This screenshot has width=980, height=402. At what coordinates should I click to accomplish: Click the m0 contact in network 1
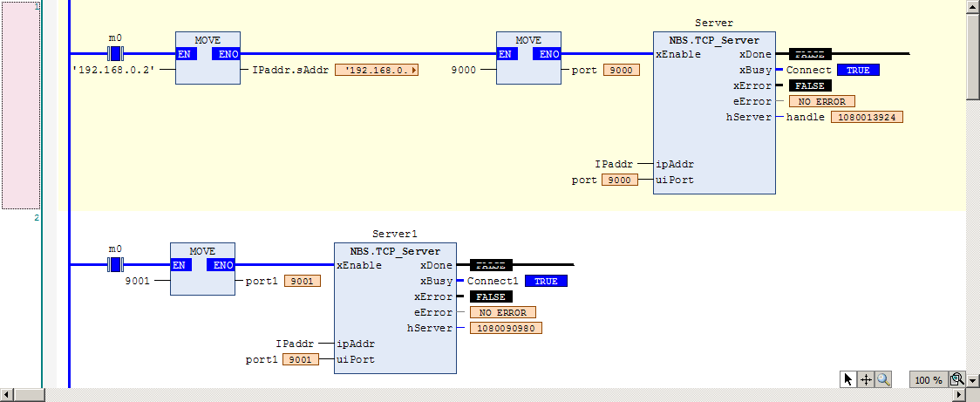(115, 53)
